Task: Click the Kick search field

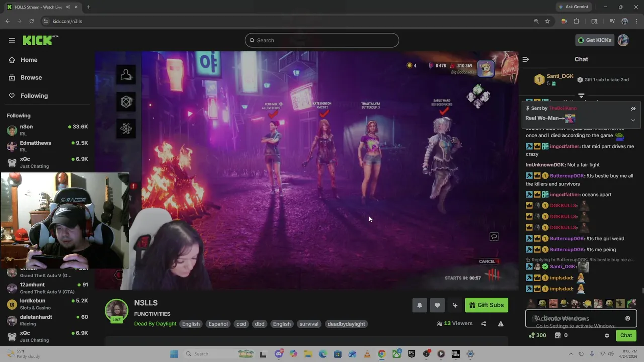Action: [x=322, y=40]
